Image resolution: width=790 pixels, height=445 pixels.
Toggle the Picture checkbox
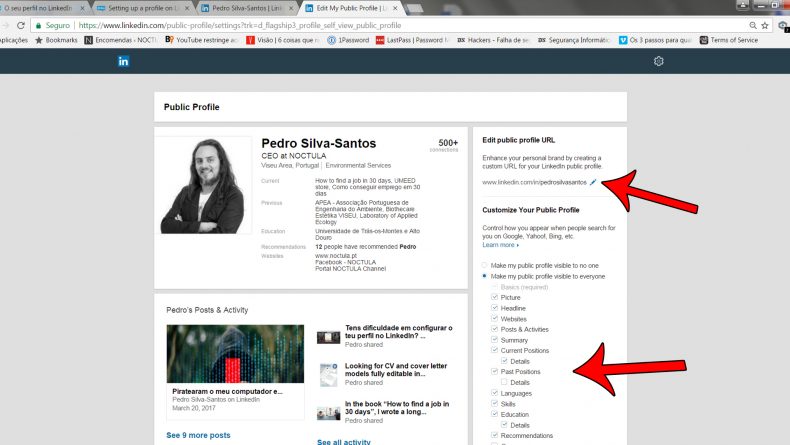(x=494, y=297)
